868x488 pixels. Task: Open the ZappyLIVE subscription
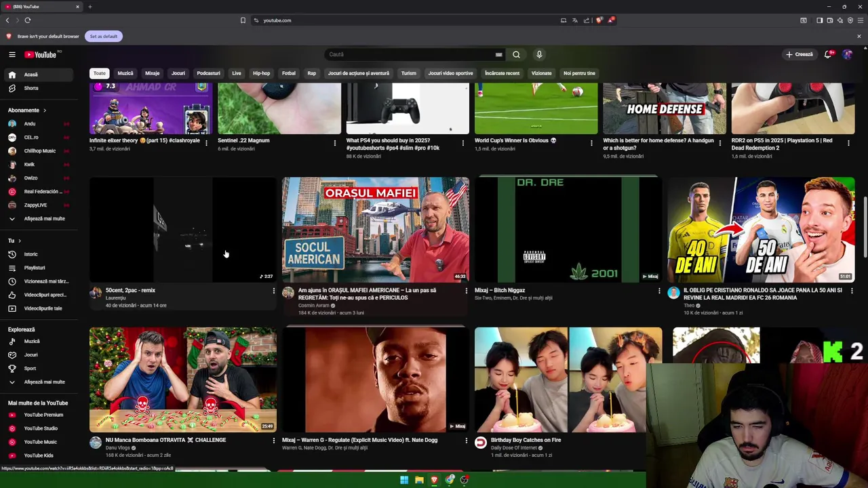point(37,205)
